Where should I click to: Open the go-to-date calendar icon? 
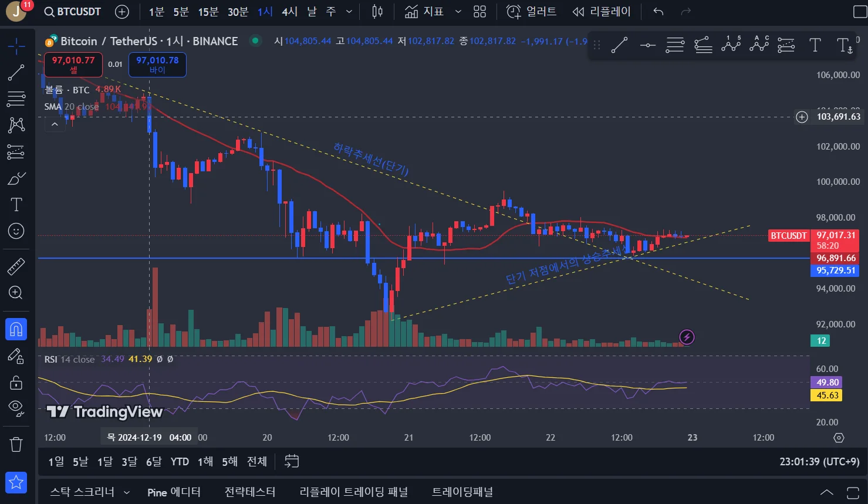[292, 461]
